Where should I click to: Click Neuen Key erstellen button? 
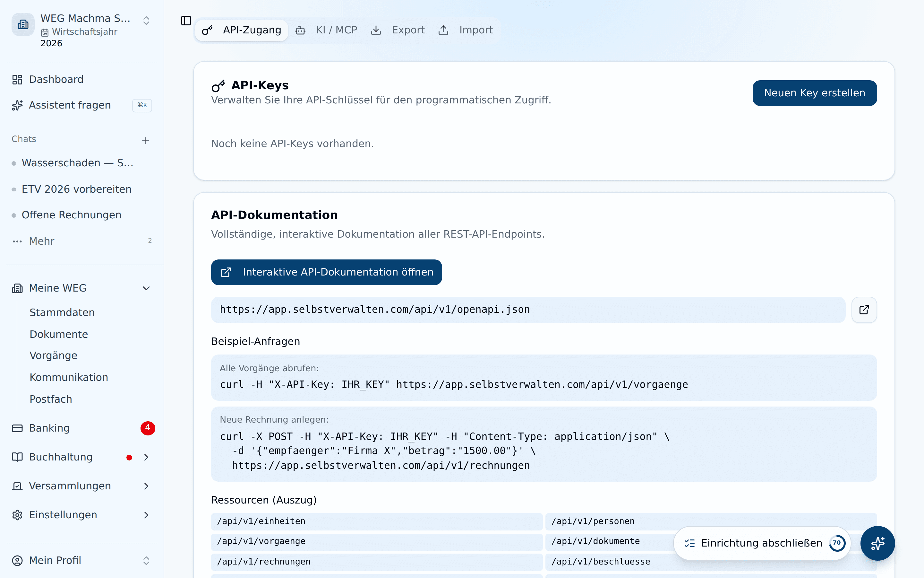click(x=814, y=93)
